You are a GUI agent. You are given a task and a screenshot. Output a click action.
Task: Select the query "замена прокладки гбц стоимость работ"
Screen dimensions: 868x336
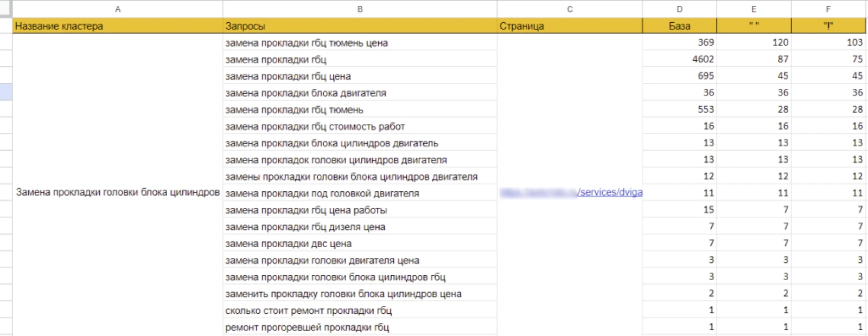click(360, 126)
